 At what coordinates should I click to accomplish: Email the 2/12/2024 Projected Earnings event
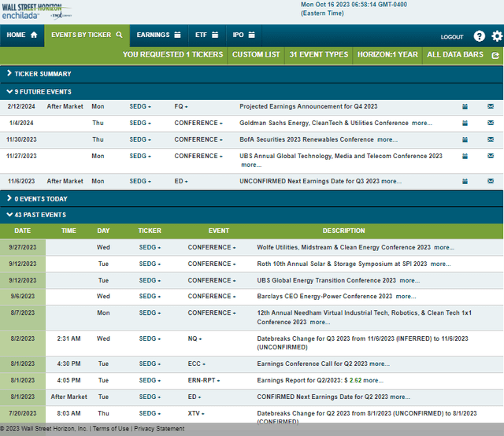click(x=491, y=106)
